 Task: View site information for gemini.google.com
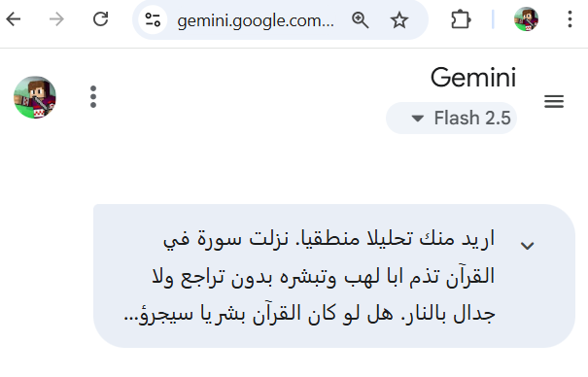pos(153,19)
